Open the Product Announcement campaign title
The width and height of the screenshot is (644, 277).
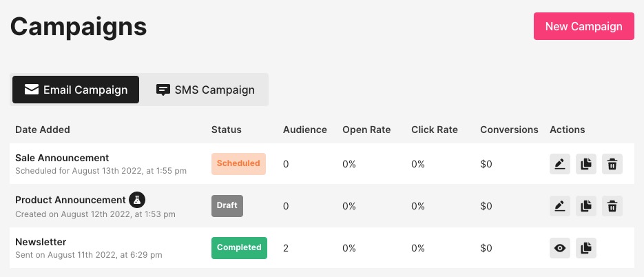(x=70, y=200)
